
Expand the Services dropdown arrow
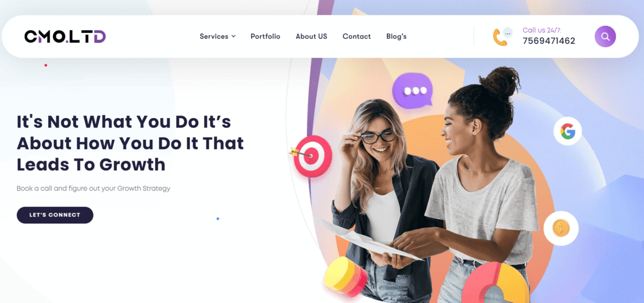point(233,37)
